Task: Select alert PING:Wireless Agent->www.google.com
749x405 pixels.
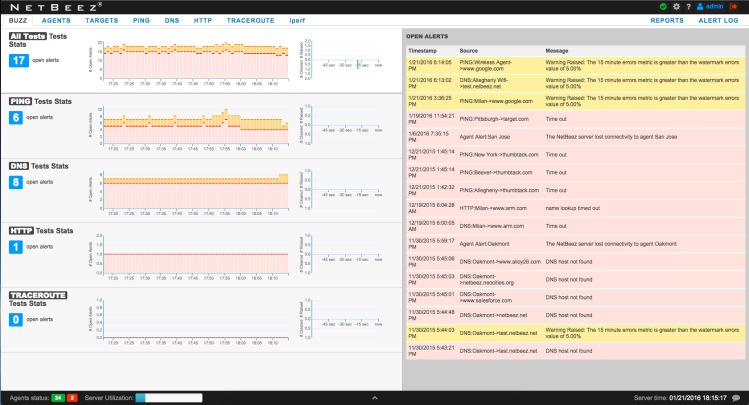Action: pyautogui.click(x=576, y=65)
